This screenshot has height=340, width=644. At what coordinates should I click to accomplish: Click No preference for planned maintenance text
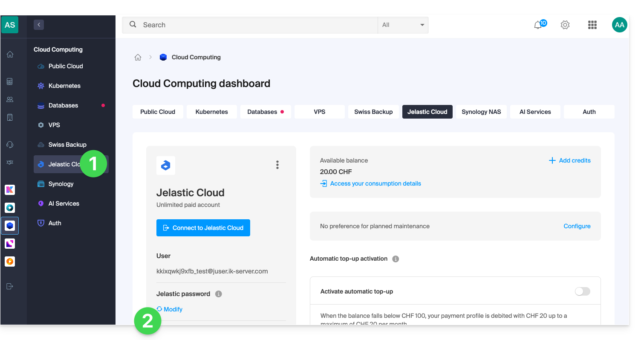375,226
